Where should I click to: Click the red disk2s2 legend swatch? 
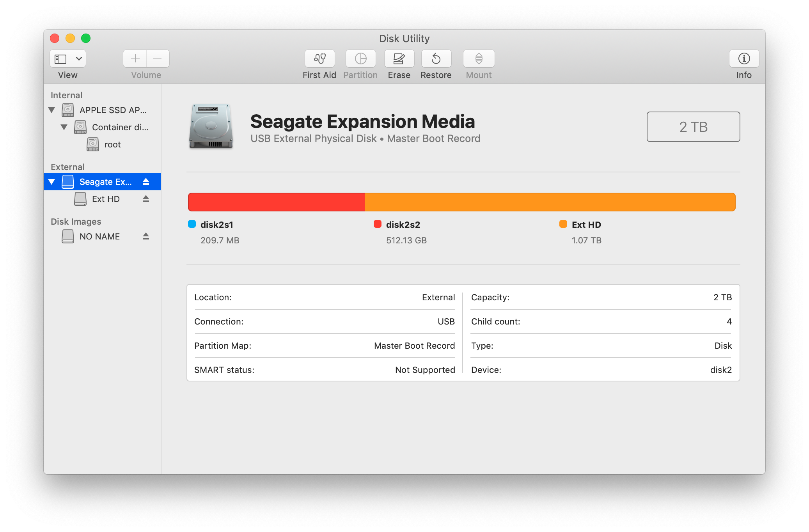[x=378, y=224]
